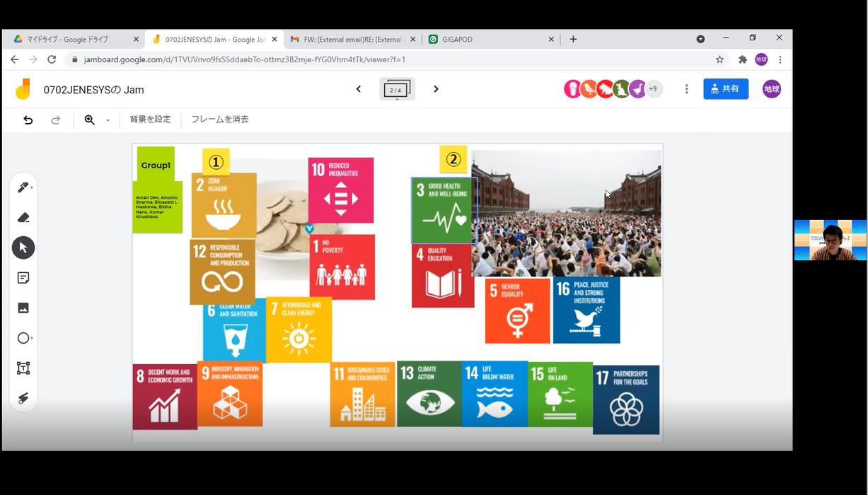Select the 16 Peace, Justice tile

(586, 310)
